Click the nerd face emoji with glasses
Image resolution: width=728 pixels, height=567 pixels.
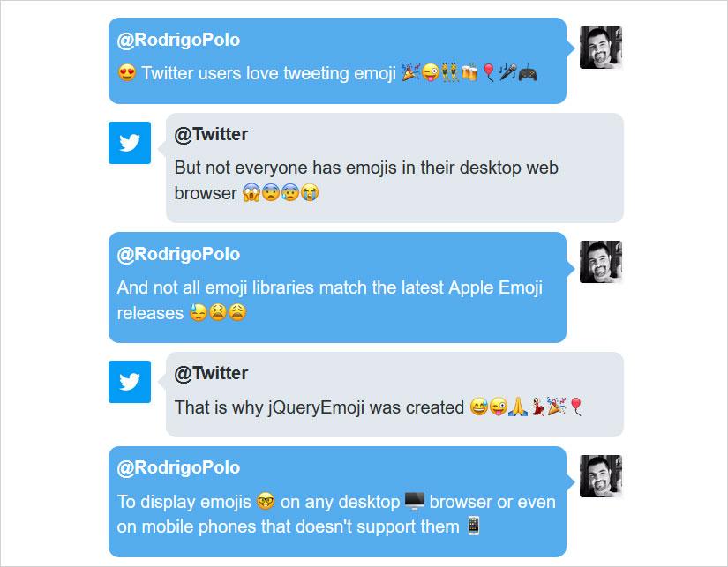pyautogui.click(x=266, y=501)
